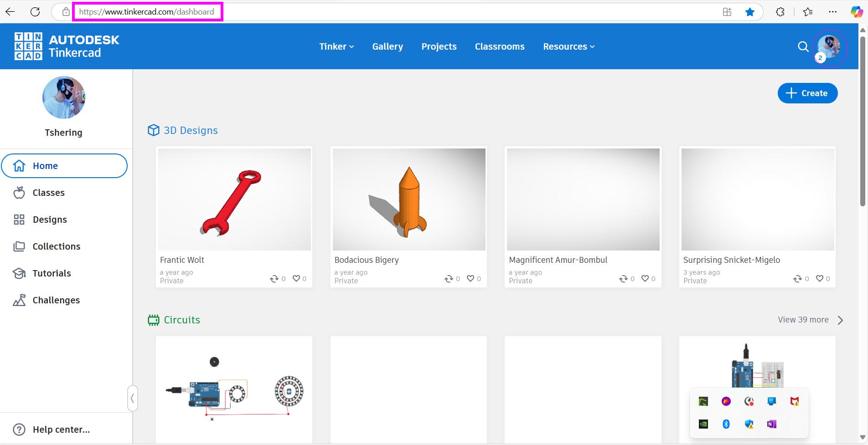Like the Magnificent Amur-Bombul design

645,278
